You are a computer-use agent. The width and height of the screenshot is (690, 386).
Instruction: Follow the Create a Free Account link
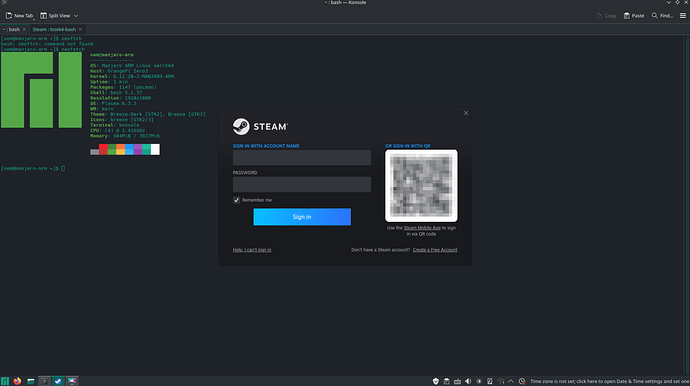tap(435, 250)
